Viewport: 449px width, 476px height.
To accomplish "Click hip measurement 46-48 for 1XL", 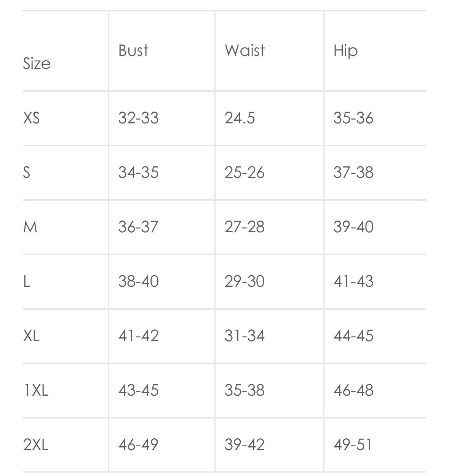I will [x=353, y=391].
